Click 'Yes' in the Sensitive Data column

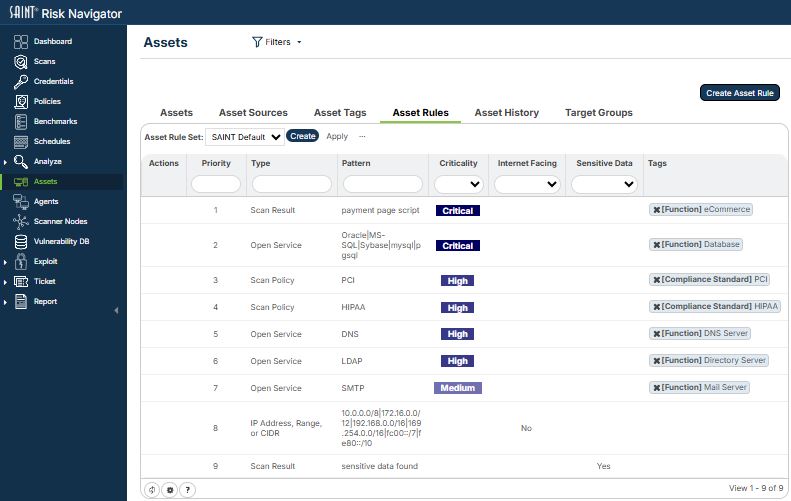[603, 466]
